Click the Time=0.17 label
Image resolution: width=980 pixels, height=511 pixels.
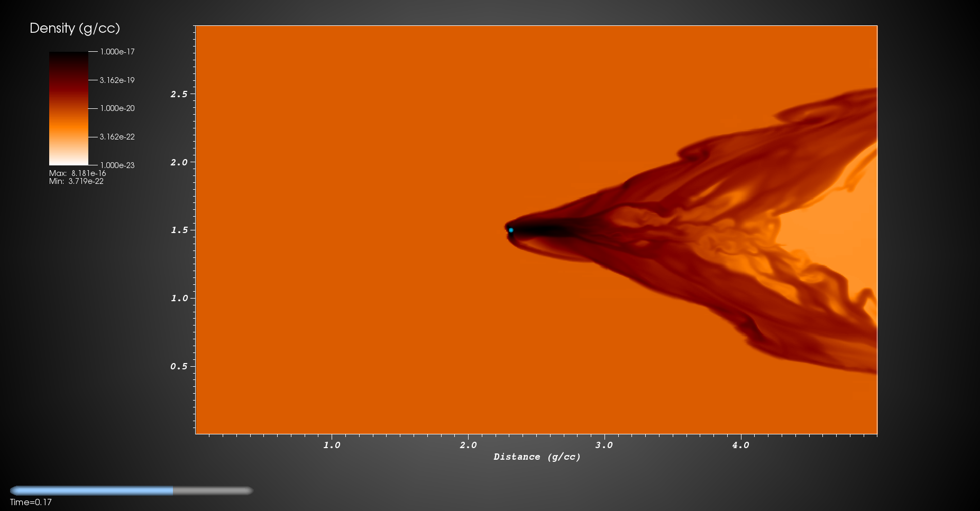pos(31,503)
